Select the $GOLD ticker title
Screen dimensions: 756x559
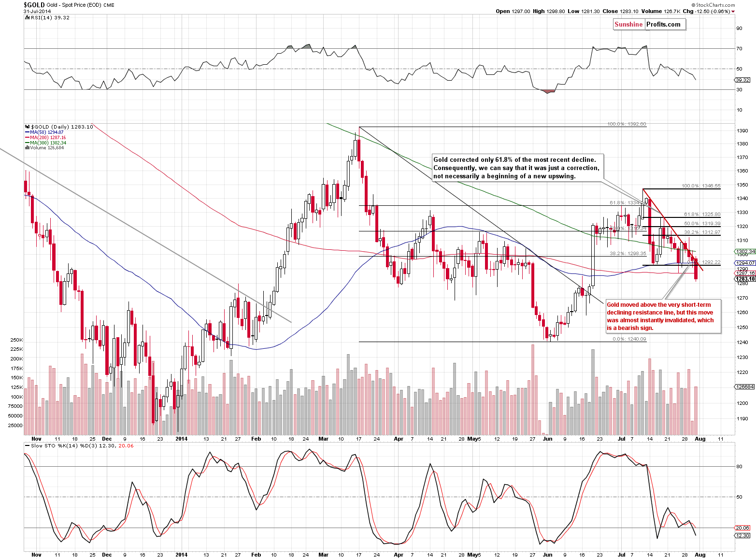coord(34,5)
